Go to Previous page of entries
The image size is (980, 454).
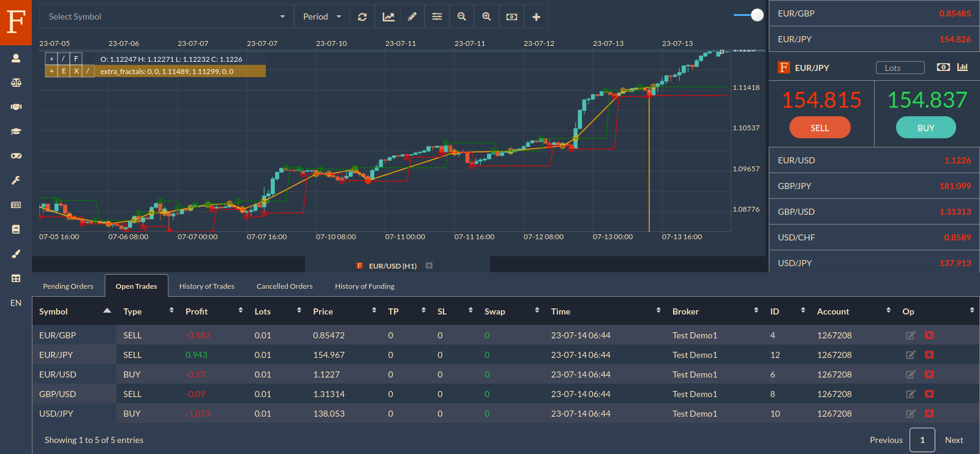pos(886,440)
